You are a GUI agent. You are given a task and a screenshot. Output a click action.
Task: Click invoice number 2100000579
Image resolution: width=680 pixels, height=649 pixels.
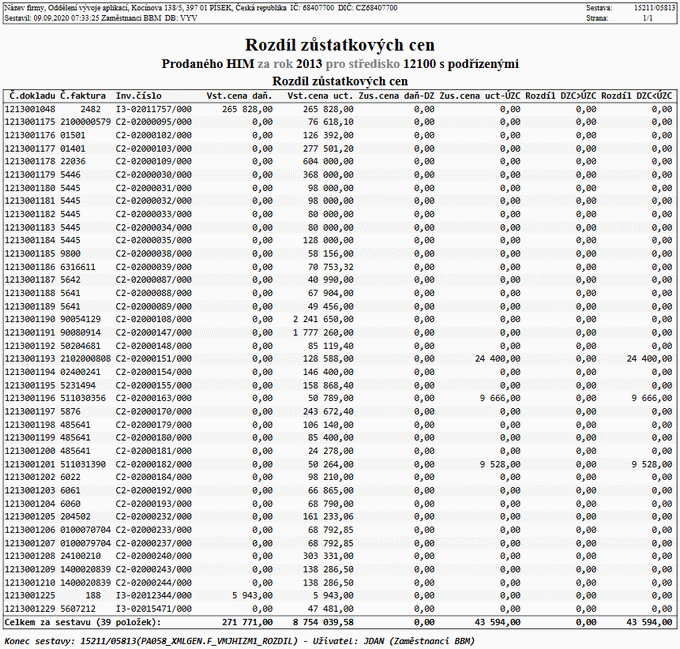85,122
